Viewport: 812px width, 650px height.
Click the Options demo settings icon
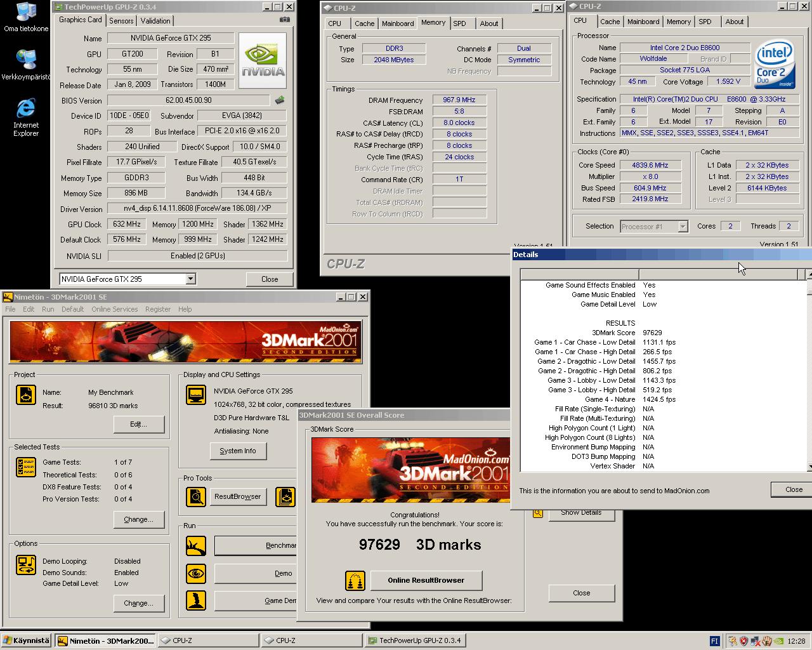pyautogui.click(x=26, y=565)
